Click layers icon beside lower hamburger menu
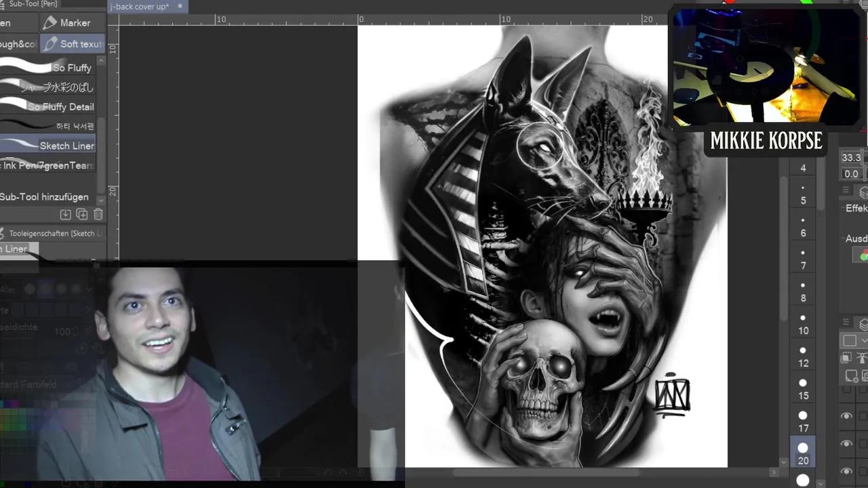This screenshot has width=868, height=488. click(x=863, y=324)
